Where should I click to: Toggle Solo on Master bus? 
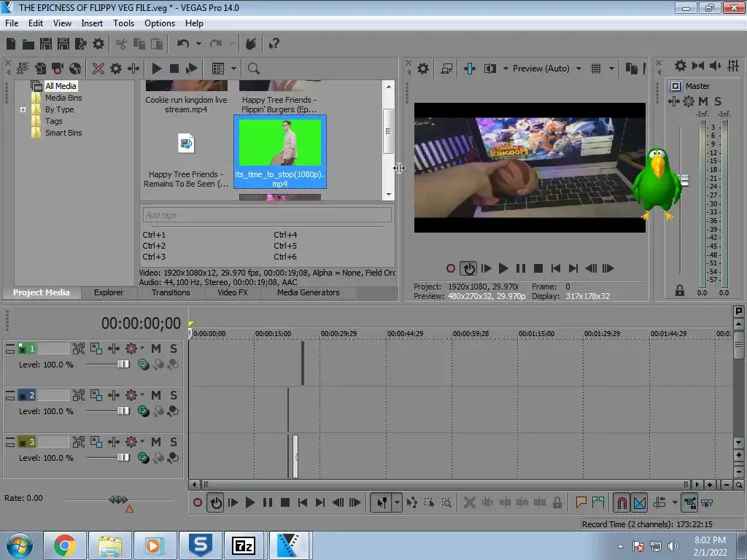pyautogui.click(x=718, y=101)
